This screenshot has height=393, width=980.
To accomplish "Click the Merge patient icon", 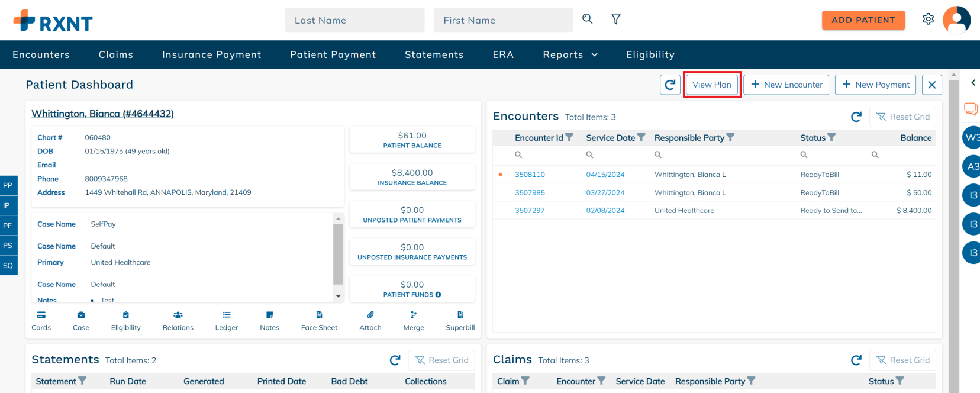I will coord(414,315).
